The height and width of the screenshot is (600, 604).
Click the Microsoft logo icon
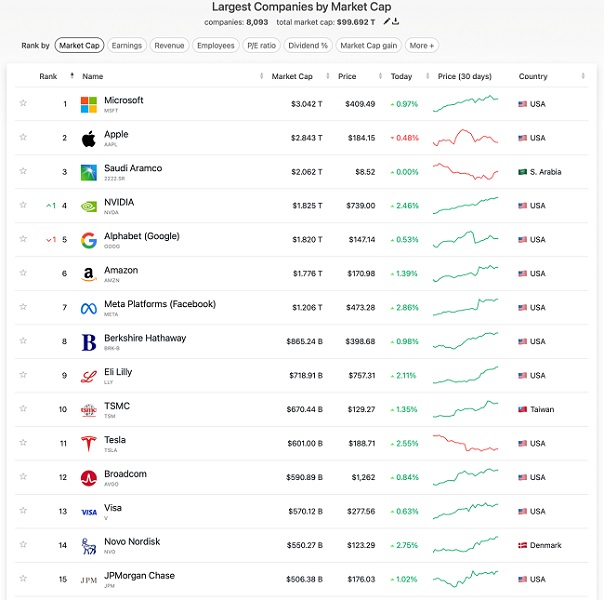[x=89, y=104]
